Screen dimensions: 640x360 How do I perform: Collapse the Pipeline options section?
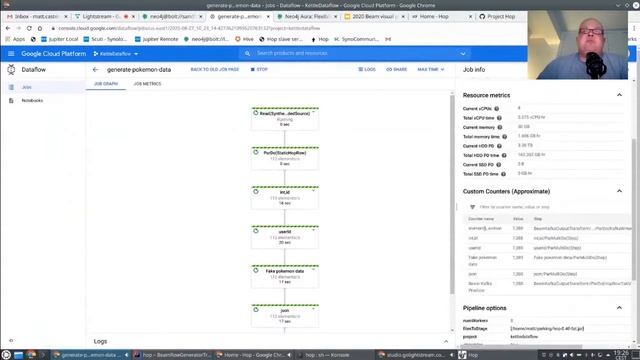[x=619, y=308]
